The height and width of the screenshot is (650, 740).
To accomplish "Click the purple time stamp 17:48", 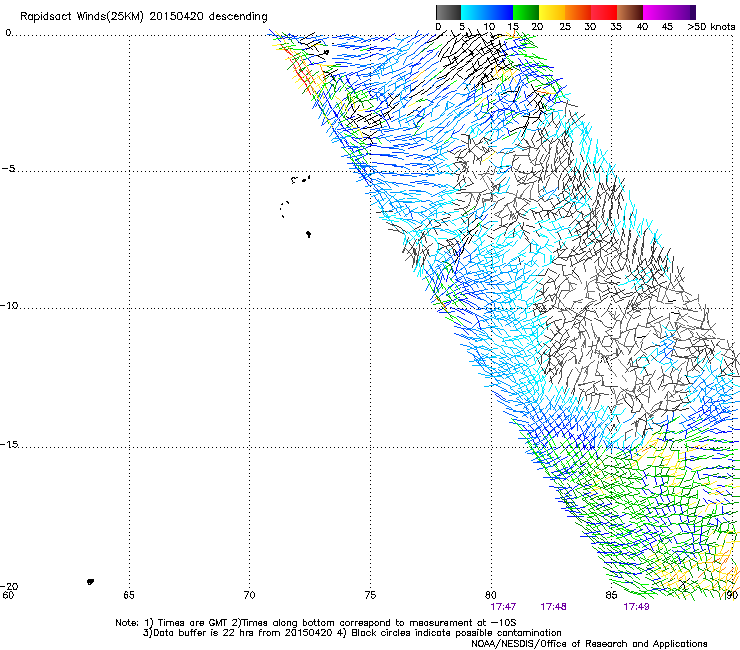I will tap(553, 607).
